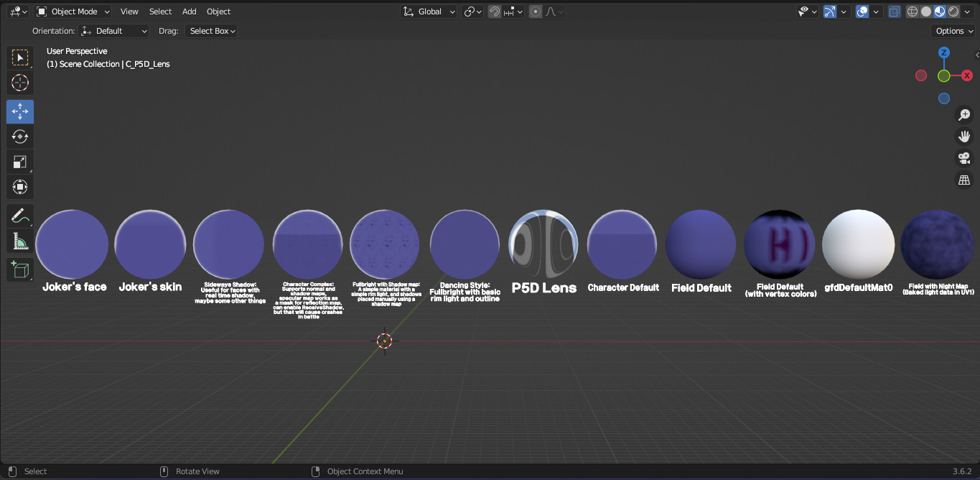Toggle proportional editing
This screenshot has height=480, width=980.
535,11
